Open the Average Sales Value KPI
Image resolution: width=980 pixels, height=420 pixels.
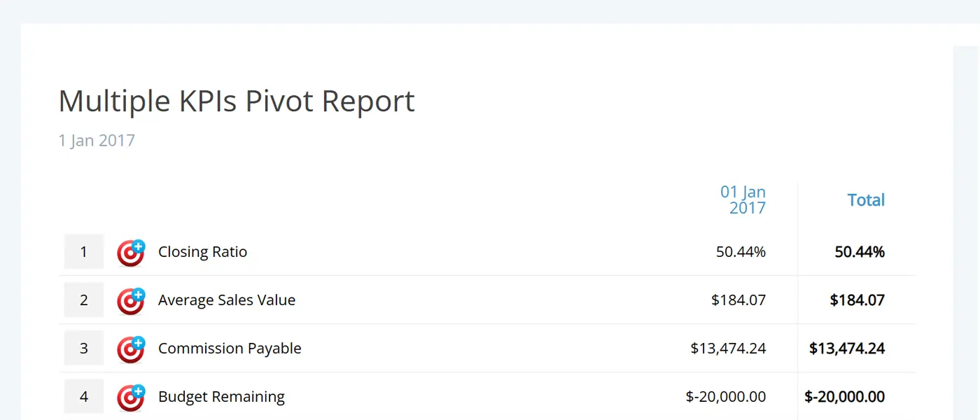click(226, 300)
